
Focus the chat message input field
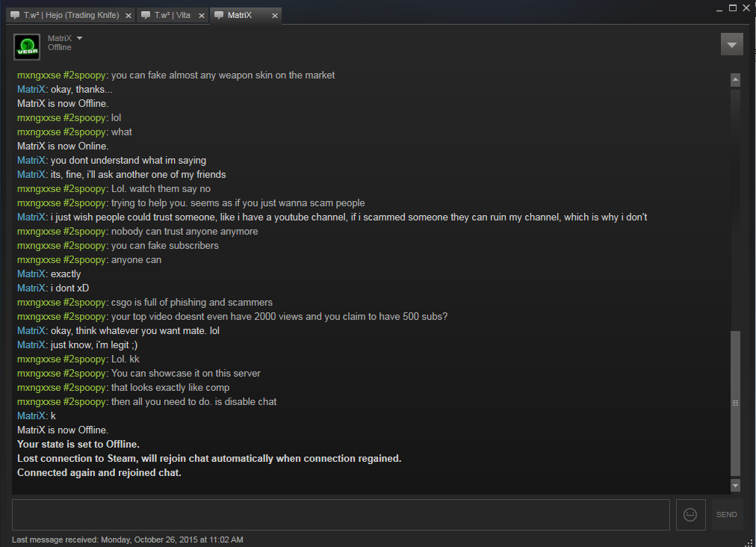[x=341, y=515]
